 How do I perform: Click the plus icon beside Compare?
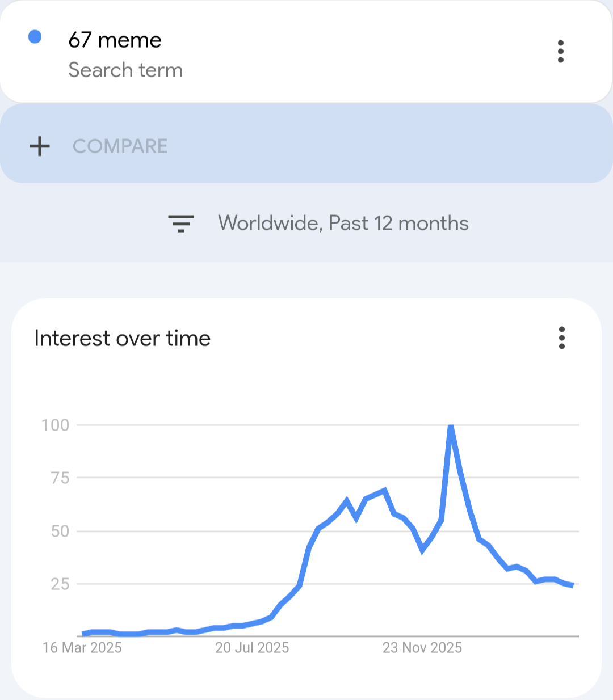tap(40, 146)
